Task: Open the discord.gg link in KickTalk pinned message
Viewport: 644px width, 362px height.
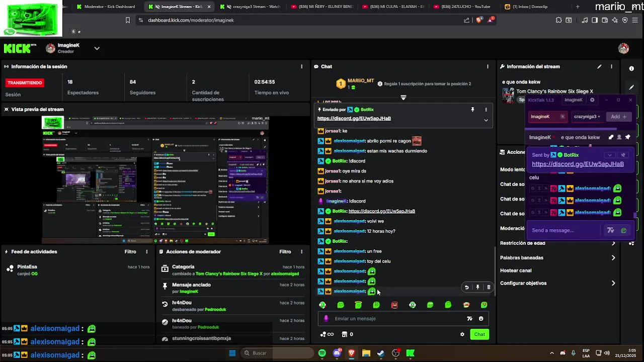Action: pos(578,164)
